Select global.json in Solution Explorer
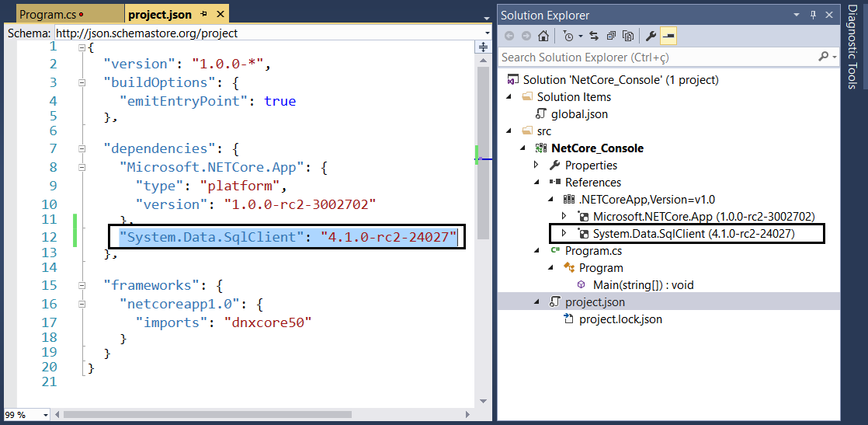868x425 pixels. 580,114
